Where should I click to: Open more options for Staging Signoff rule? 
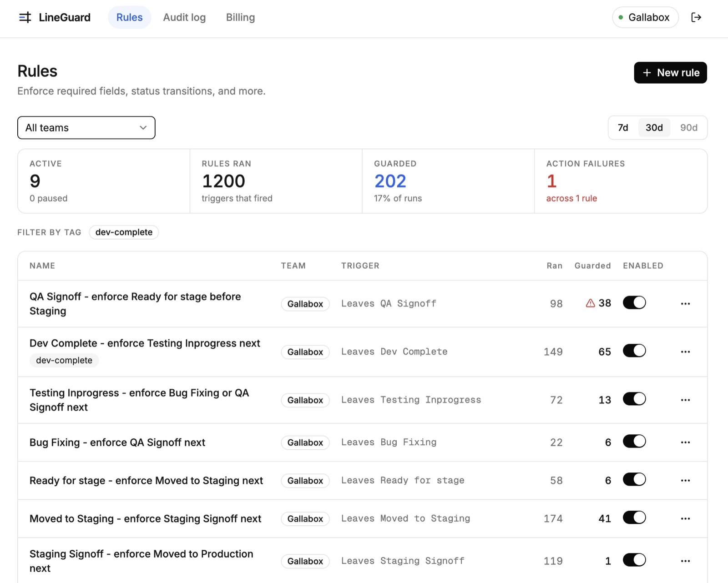click(686, 561)
